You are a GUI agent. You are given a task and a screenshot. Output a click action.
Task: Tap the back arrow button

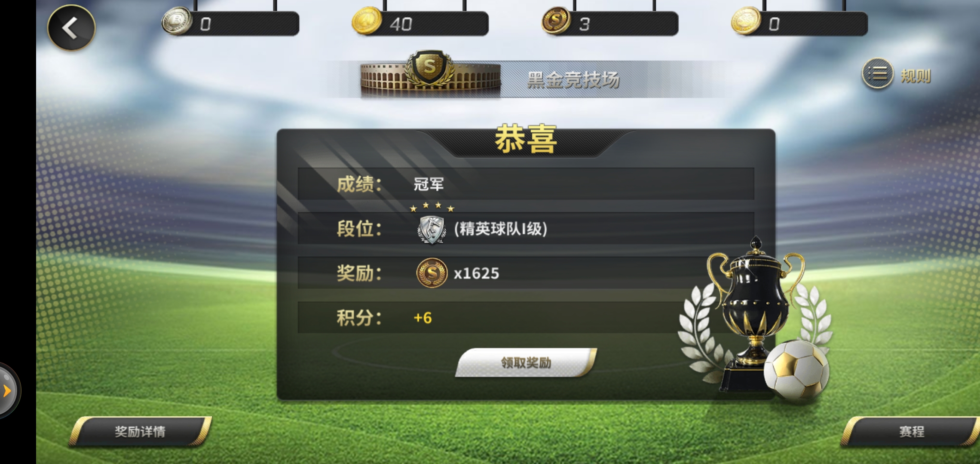pyautogui.click(x=71, y=28)
